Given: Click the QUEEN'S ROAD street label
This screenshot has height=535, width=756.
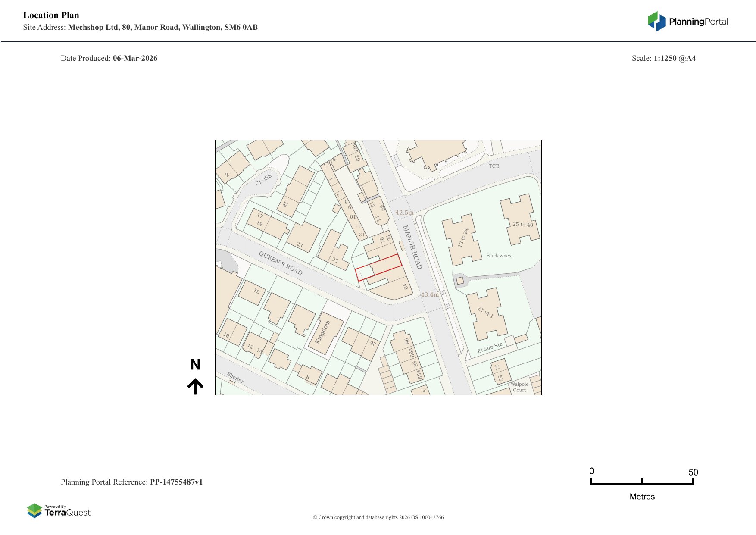Looking at the screenshot, I should pos(281,263).
